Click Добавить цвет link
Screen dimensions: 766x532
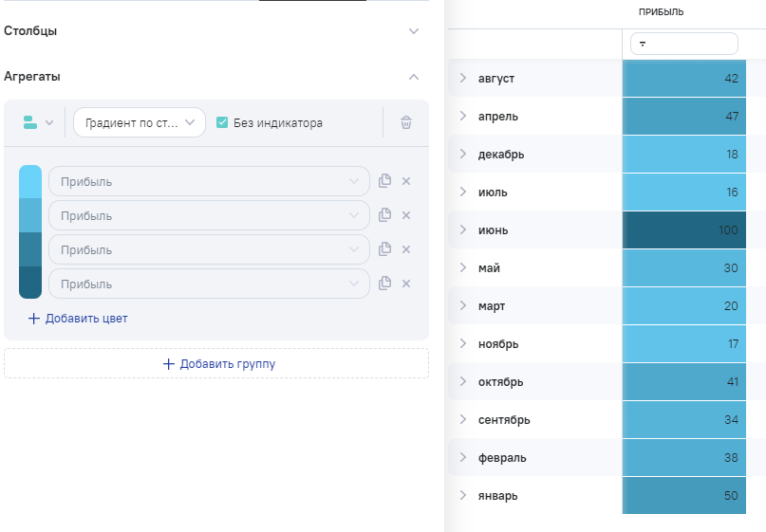click(x=78, y=319)
